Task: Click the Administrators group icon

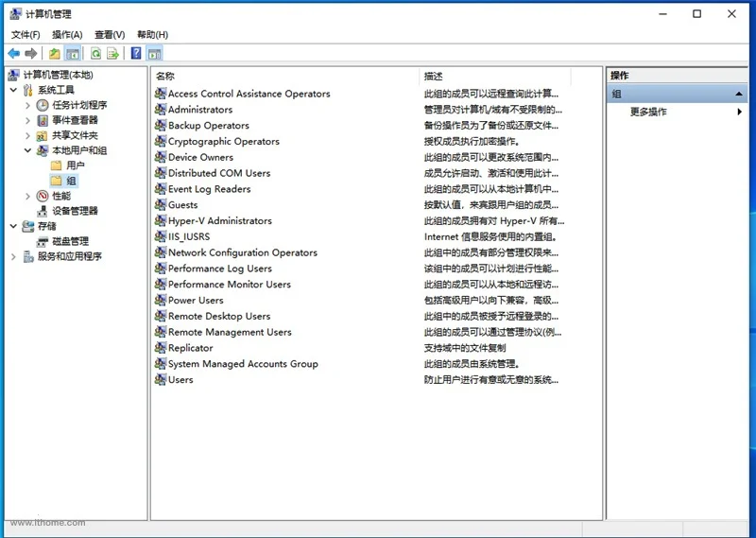Action: click(161, 109)
